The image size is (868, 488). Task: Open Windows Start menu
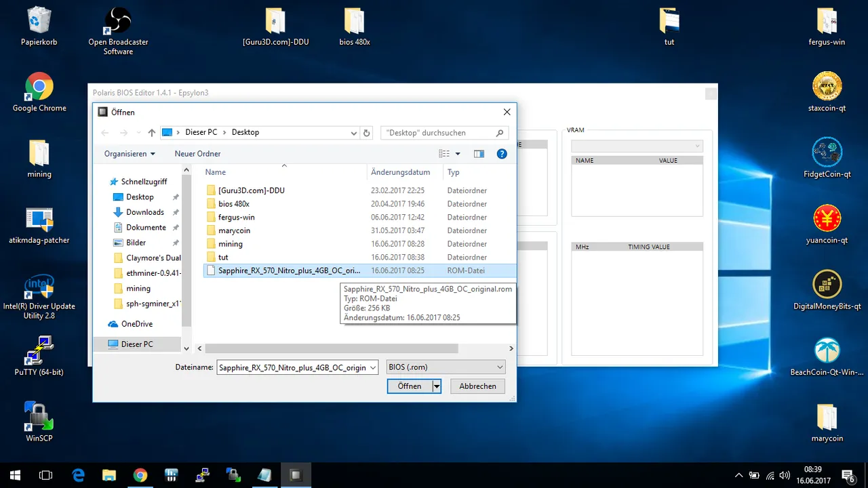(x=15, y=475)
